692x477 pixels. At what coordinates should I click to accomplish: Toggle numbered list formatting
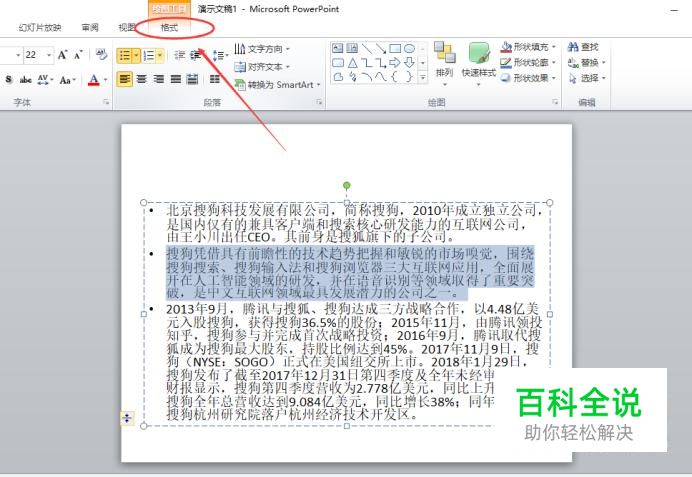(149, 55)
